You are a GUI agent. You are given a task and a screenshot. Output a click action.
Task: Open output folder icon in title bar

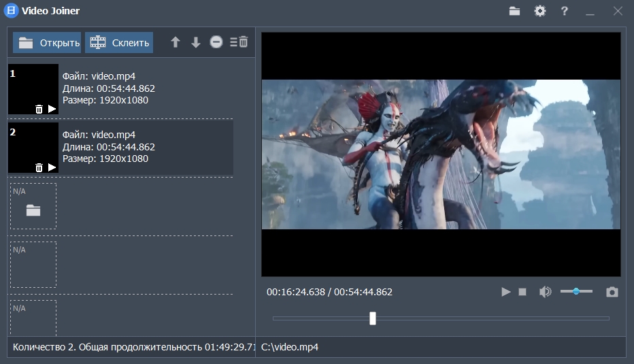tap(514, 11)
